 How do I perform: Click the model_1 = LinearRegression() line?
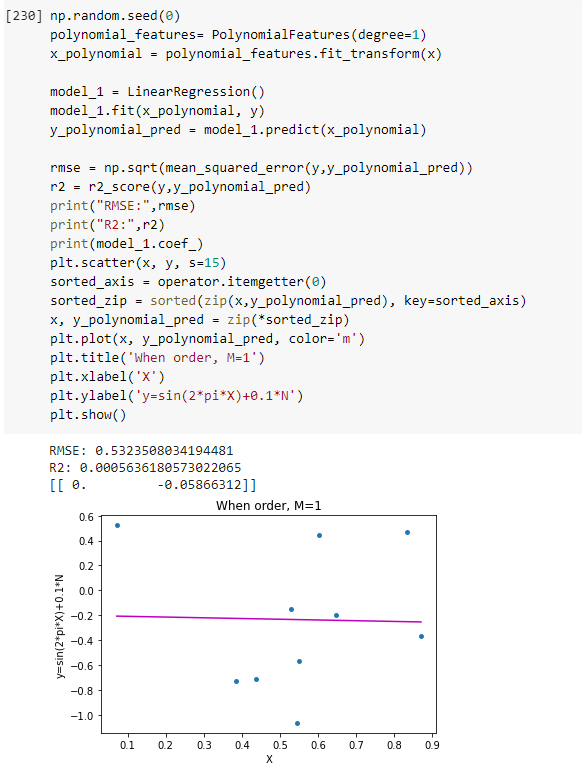[157, 92]
